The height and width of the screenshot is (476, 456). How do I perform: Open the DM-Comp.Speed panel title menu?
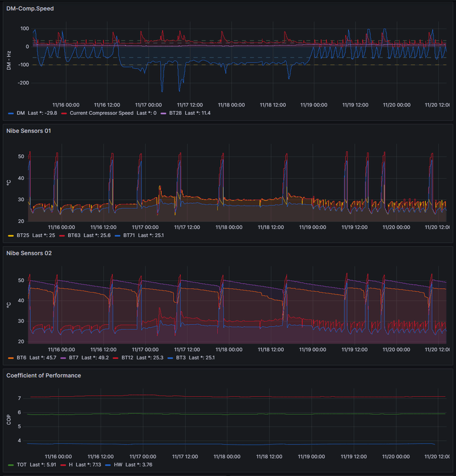tap(30, 8)
